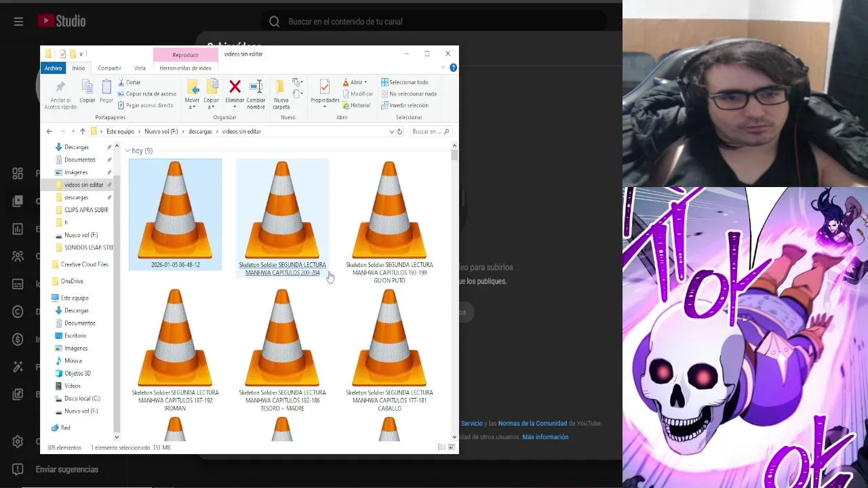
Task: Open CLIPS APRA SUBIR in navigation pane
Action: (x=86, y=210)
